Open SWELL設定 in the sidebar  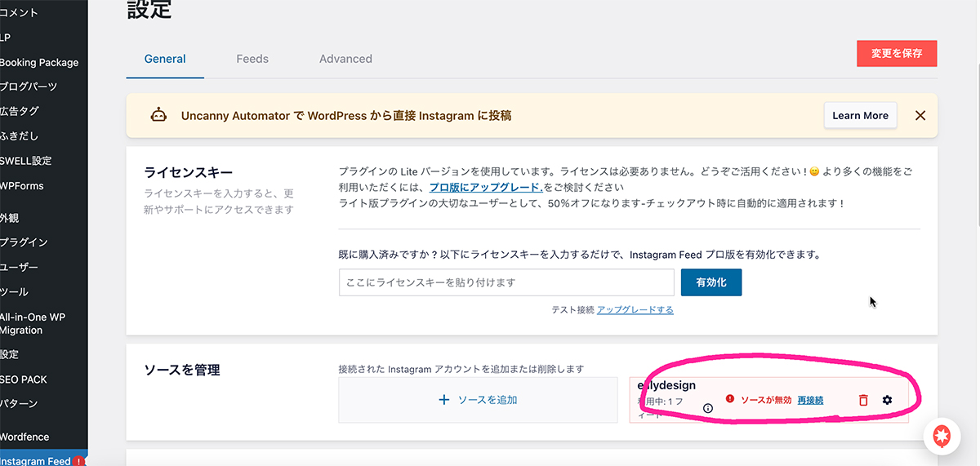coord(25,161)
